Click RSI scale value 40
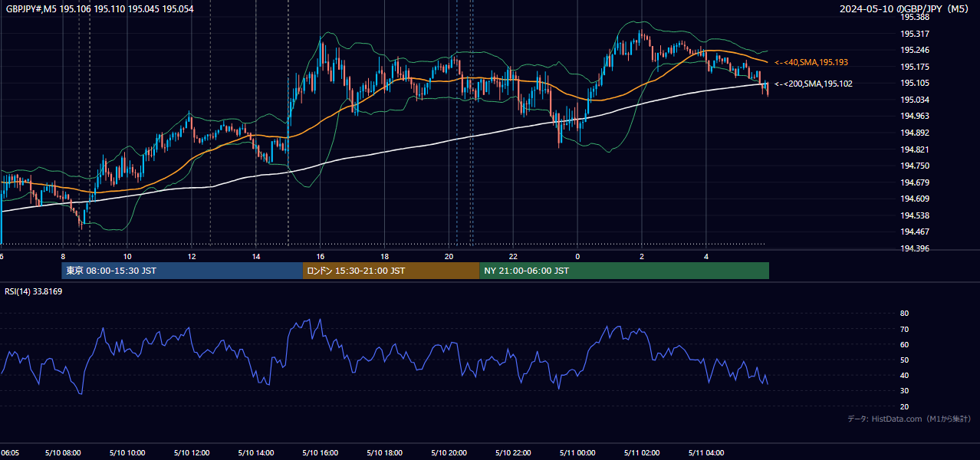This screenshot has width=980, height=460. click(904, 376)
